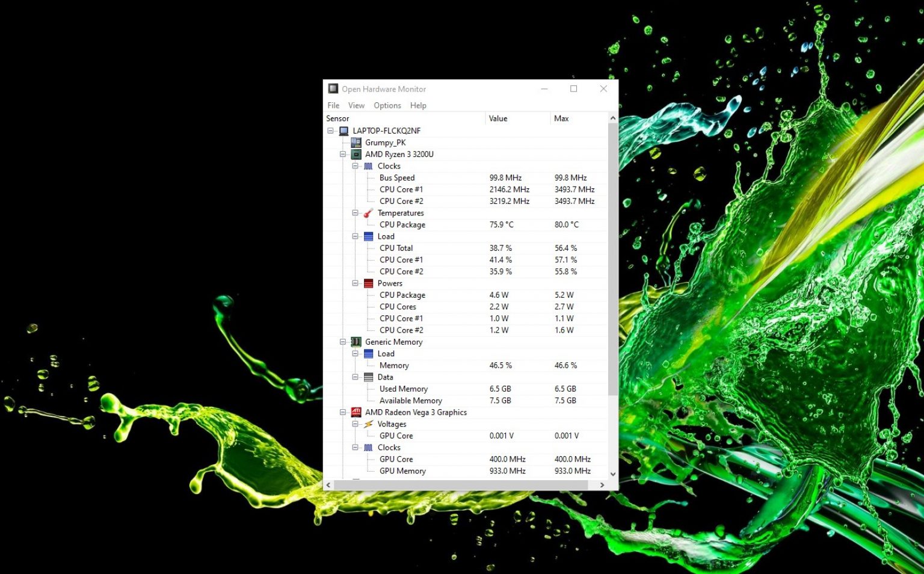
Task: Click the lightning bolt Voltages icon
Action: point(369,424)
